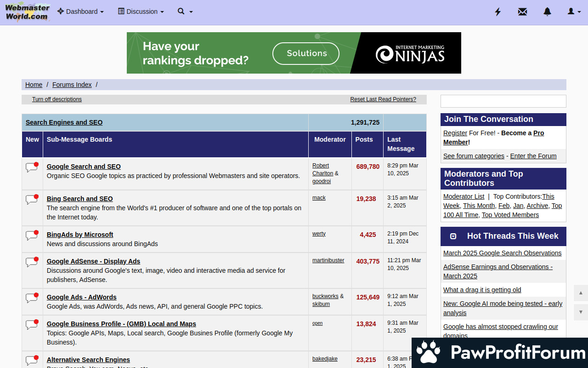The height and width of the screenshot is (368, 588).
Task: Click See forum categories link
Action: [x=474, y=156]
